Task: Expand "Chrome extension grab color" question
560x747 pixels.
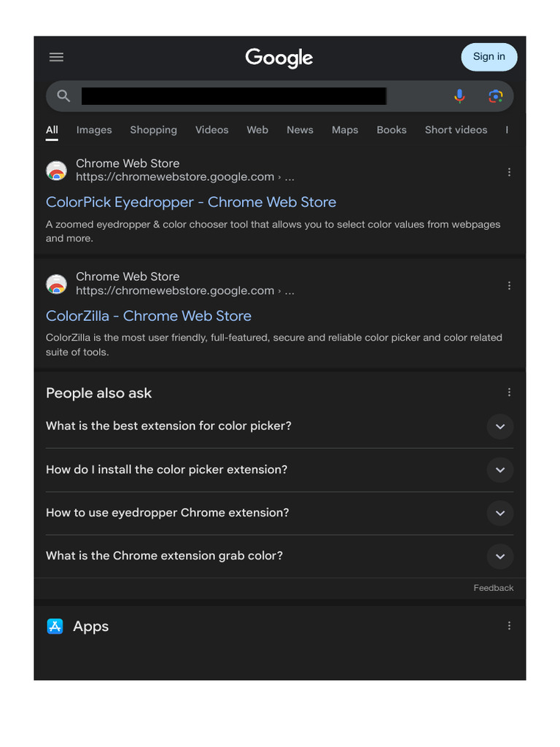Action: pyautogui.click(x=499, y=557)
